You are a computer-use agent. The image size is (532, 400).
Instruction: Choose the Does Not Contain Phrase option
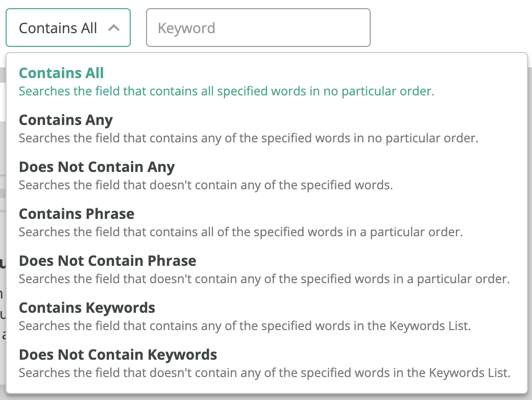point(267,269)
